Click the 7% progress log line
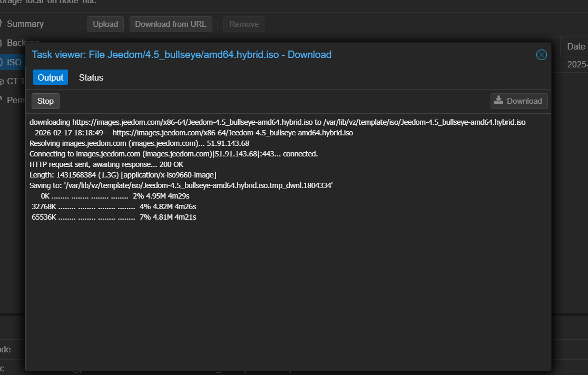 tap(114, 217)
